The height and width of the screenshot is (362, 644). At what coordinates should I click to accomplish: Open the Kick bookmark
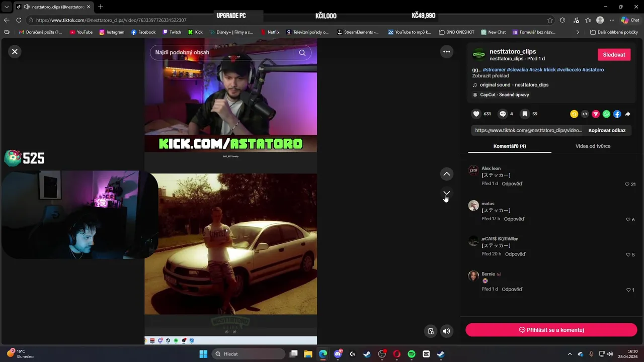point(195,32)
